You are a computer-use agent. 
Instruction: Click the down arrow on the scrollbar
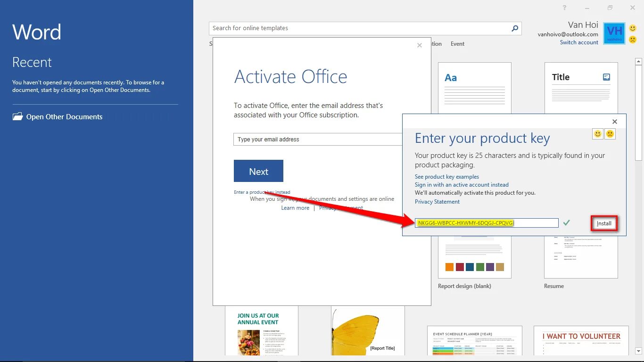pos(639,351)
